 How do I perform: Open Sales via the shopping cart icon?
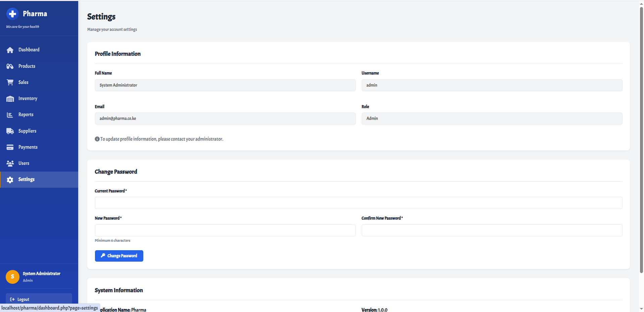tap(10, 82)
